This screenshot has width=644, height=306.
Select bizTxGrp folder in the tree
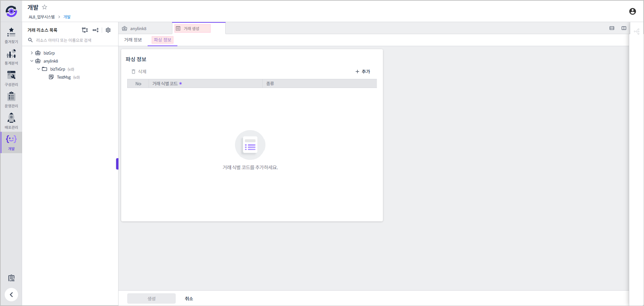point(58,69)
